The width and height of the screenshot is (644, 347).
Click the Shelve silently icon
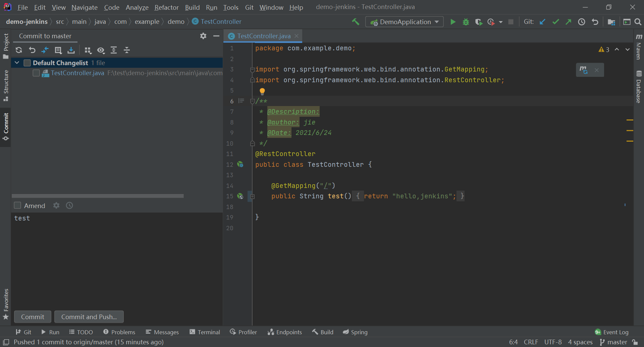pos(71,50)
